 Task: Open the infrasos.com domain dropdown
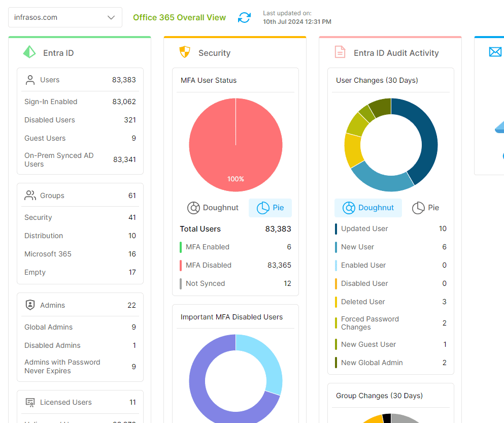click(65, 17)
